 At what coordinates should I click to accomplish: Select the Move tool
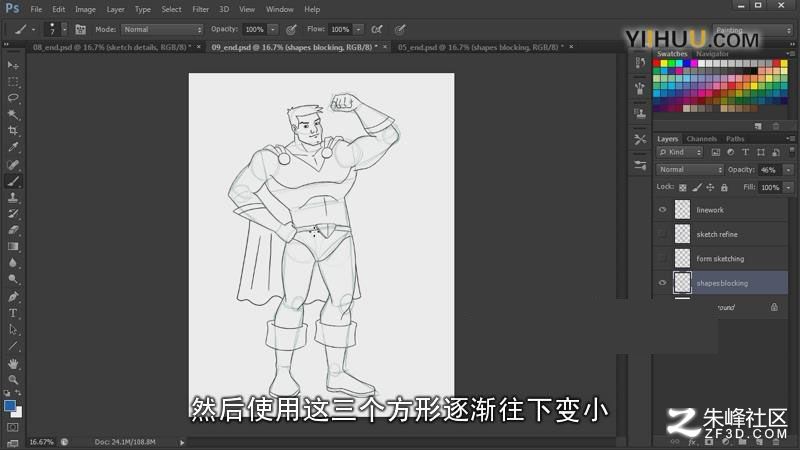tap(13, 65)
